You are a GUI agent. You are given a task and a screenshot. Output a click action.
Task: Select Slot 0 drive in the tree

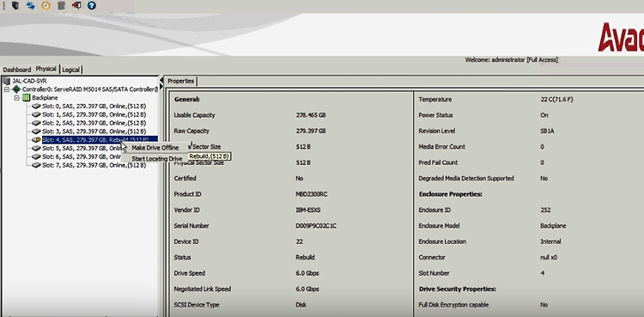click(94, 106)
